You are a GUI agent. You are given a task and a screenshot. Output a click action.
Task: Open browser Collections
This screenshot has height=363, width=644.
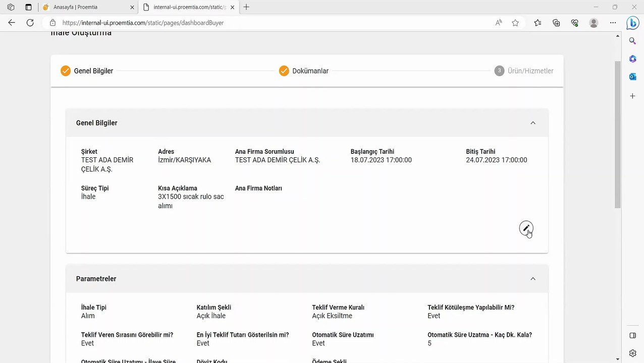pos(556,23)
